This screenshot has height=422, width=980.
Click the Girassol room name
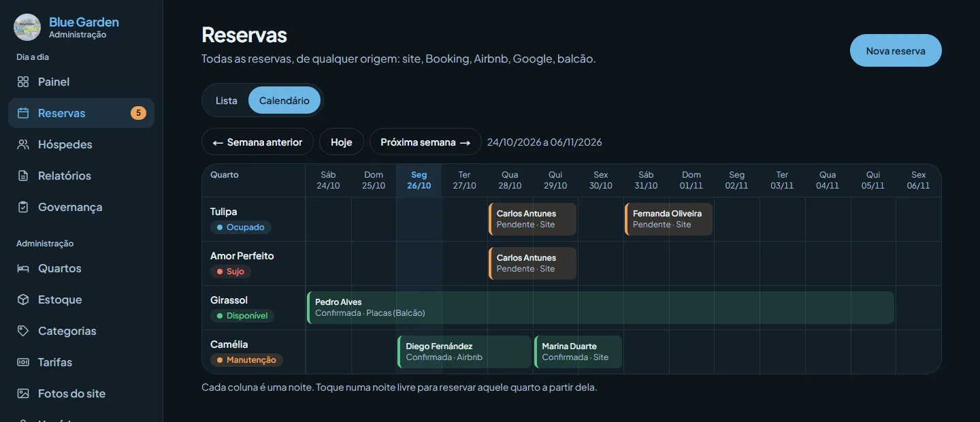(x=229, y=300)
